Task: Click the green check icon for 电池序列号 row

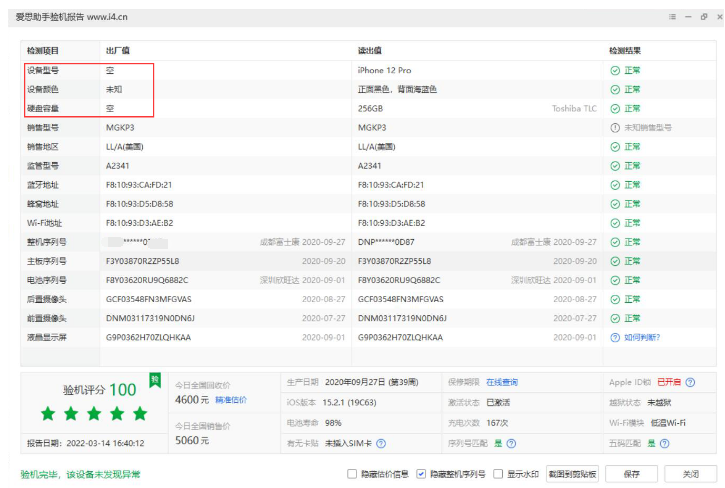Action: (x=615, y=280)
